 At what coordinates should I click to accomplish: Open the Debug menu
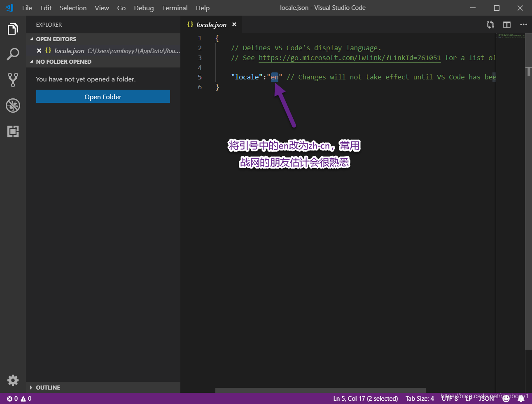(x=144, y=8)
